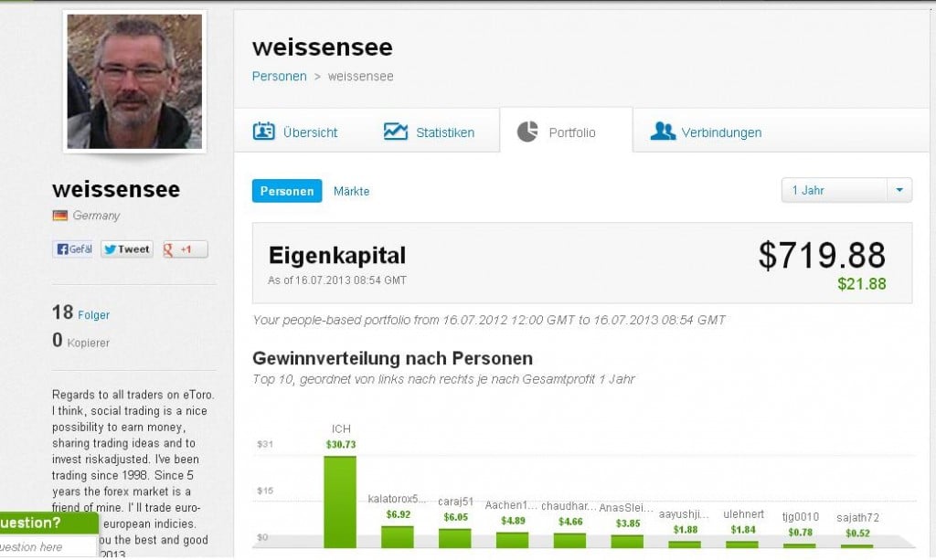Screen dimensions: 936x560
Task: Open the Folger followers link
Action: pyautogui.click(x=93, y=315)
